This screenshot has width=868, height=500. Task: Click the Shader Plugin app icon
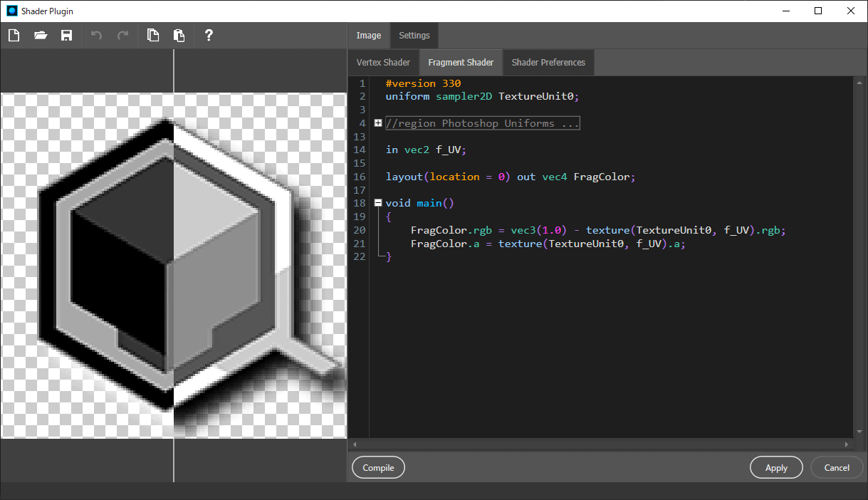tap(11, 11)
